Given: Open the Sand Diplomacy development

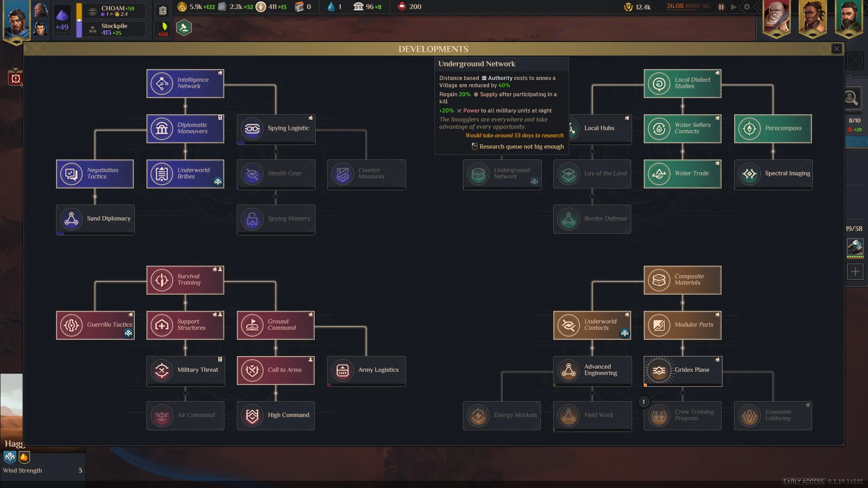Looking at the screenshot, I should tap(95, 219).
